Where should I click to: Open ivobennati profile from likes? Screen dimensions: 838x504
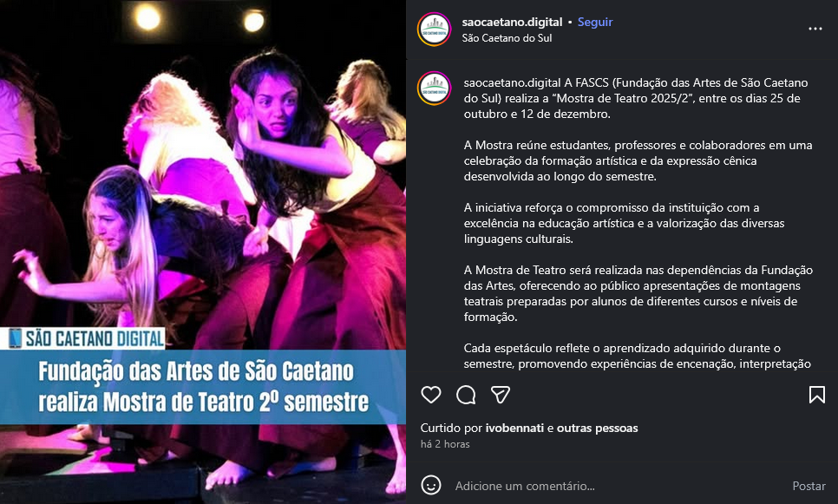click(514, 429)
